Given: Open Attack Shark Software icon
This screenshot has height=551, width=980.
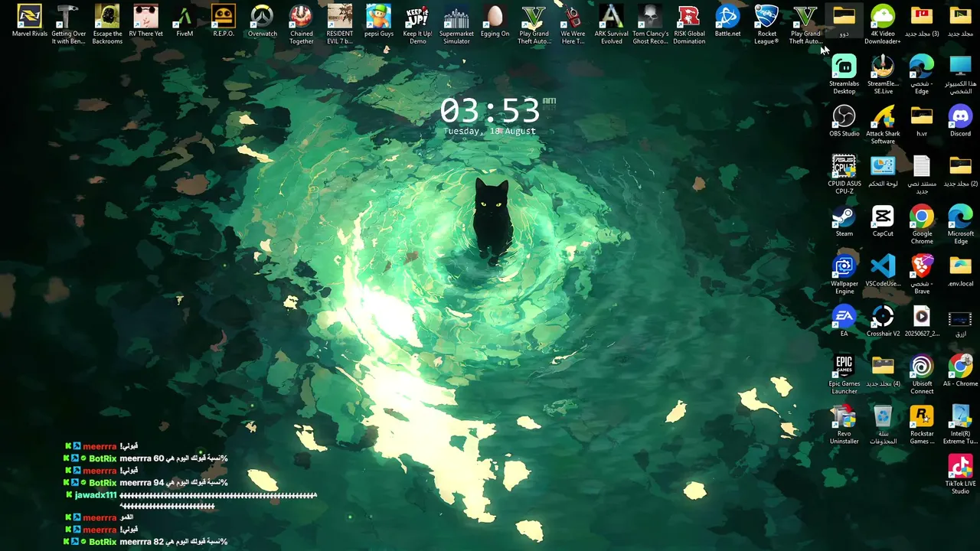Looking at the screenshot, I should (x=883, y=124).
